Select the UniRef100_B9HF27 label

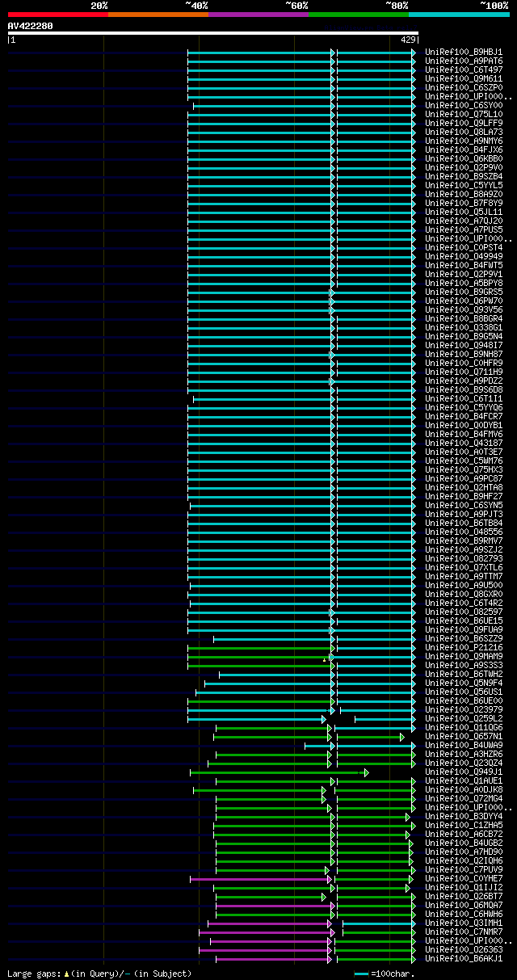464,496
